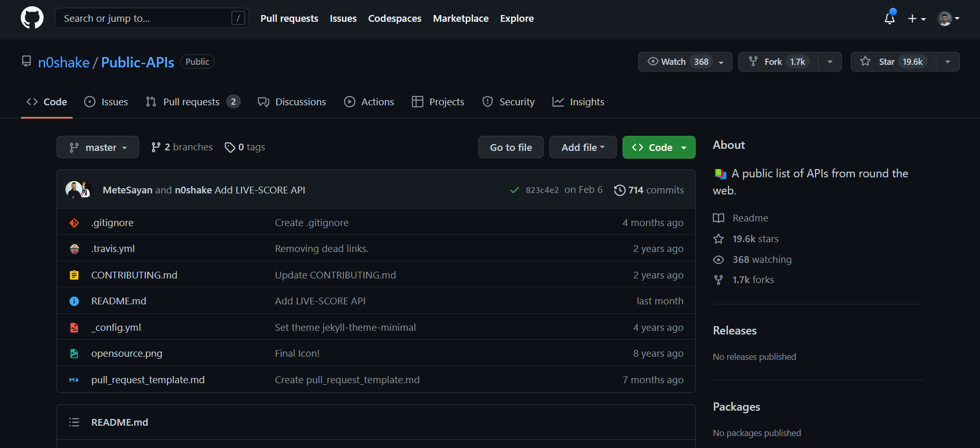
Task: Switch to the Insights tab
Action: click(x=578, y=102)
